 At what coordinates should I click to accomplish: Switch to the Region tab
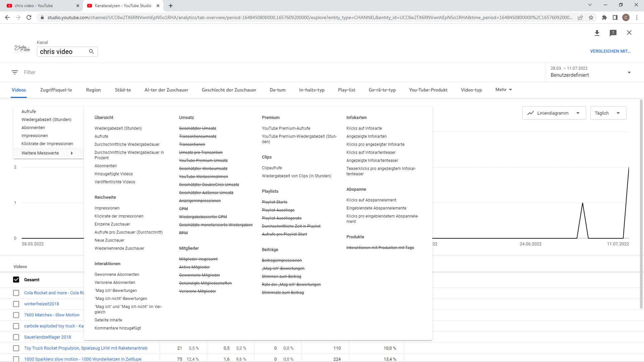pyautogui.click(x=93, y=90)
